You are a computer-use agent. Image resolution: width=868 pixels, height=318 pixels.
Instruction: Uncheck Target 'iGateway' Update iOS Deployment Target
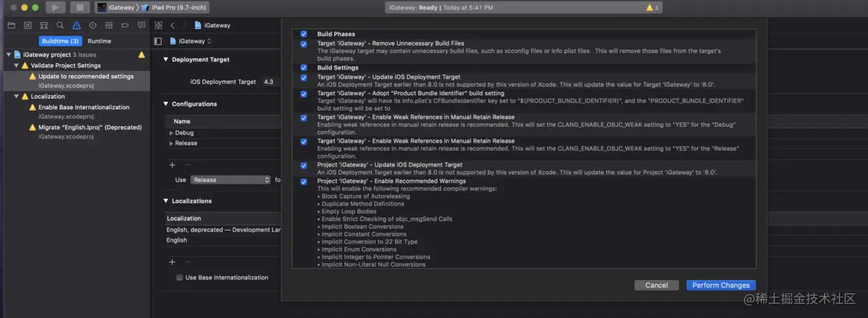(303, 77)
